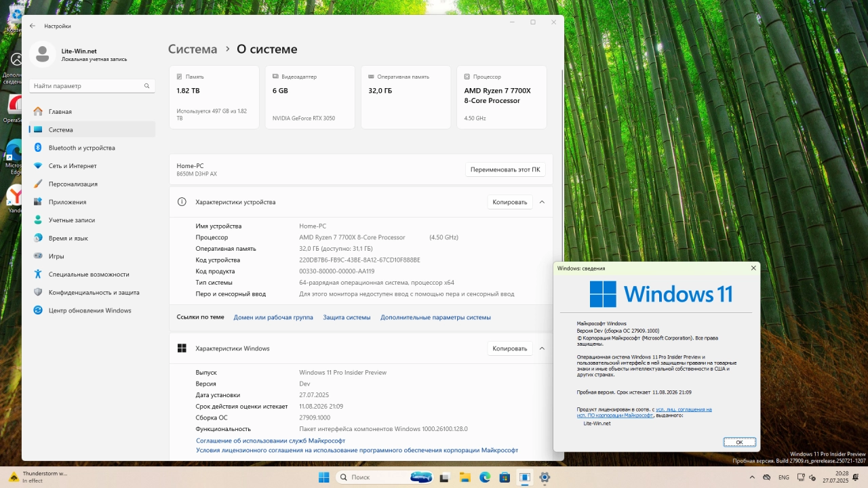Click the taskbar Поиск search box
Viewport: 868px width, 488px height.
(x=385, y=477)
